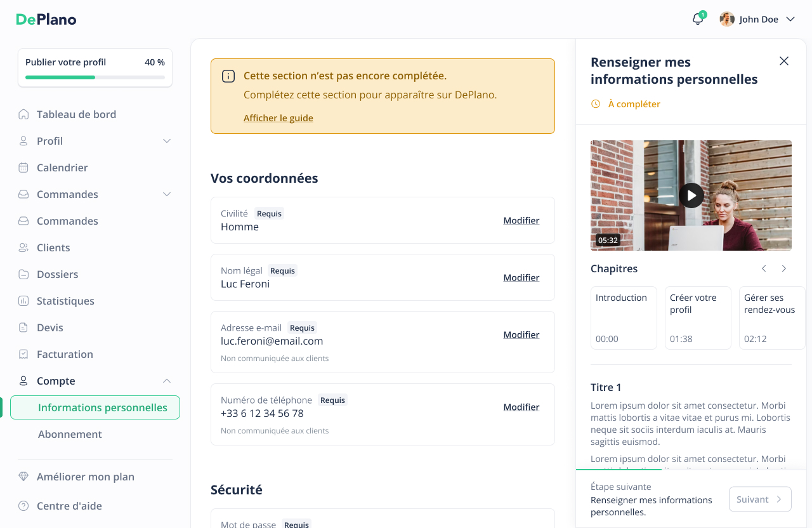Screen dimensions: 812x528
Task: Click the Titre 1 heading in guide
Action: pyautogui.click(x=606, y=387)
